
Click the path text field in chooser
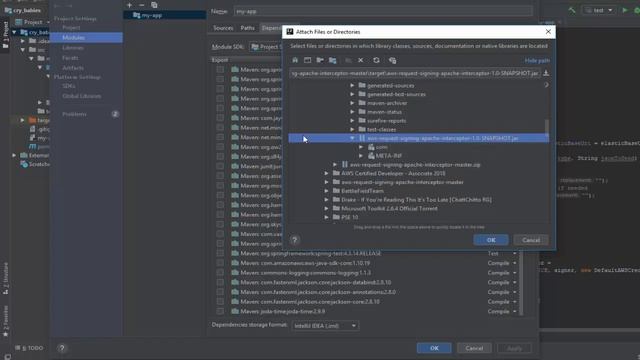[415, 73]
